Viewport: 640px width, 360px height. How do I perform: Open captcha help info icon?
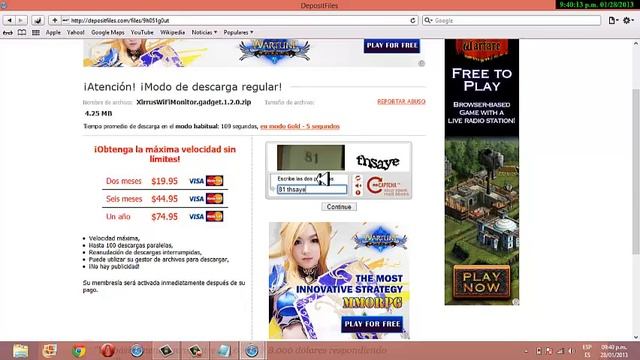[358, 193]
